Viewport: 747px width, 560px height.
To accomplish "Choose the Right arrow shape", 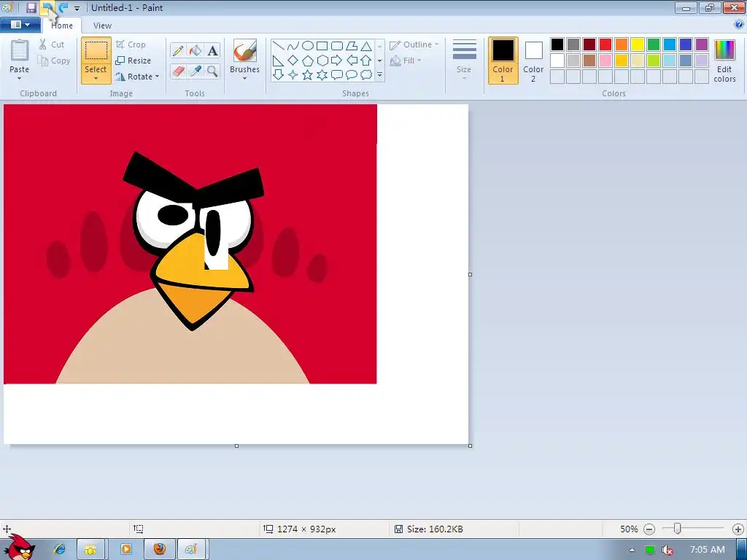I will 337,61.
